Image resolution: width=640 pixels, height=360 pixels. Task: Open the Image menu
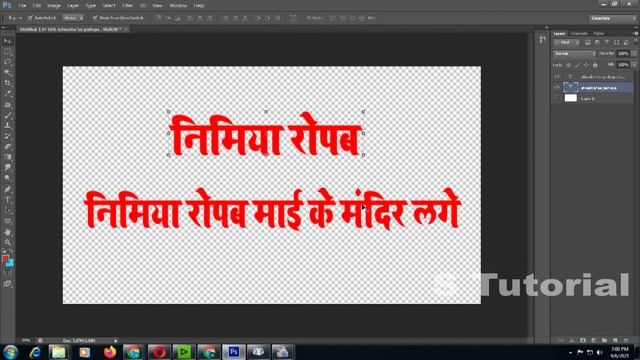(x=54, y=6)
